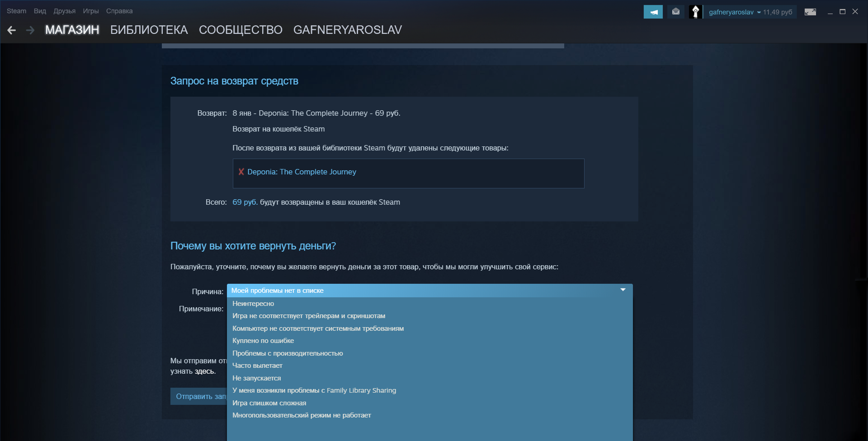Open Deponia: The Complete Journey link

pyautogui.click(x=302, y=172)
